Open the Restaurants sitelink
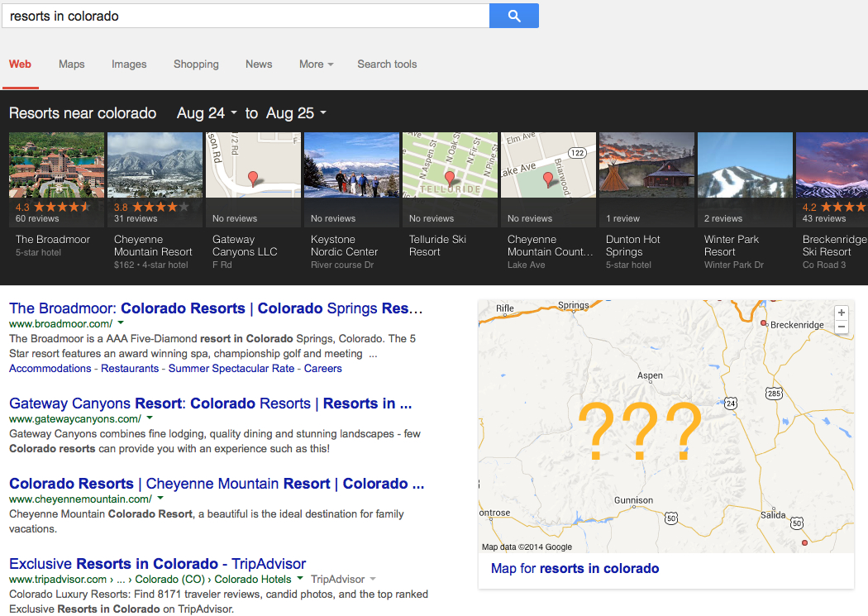This screenshot has width=868, height=616. pos(130,369)
